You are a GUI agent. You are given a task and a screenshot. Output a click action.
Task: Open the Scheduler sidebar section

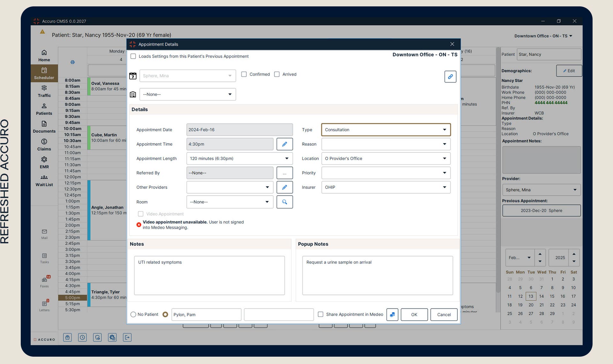point(44,73)
